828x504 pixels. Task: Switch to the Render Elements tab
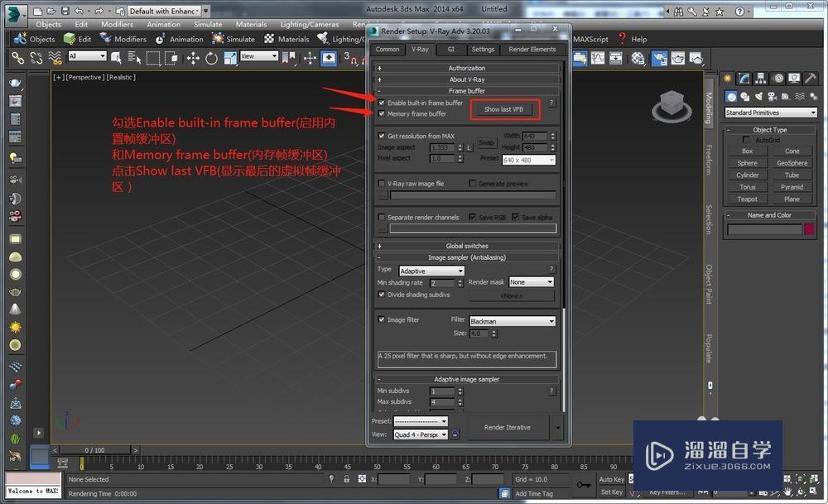(532, 49)
